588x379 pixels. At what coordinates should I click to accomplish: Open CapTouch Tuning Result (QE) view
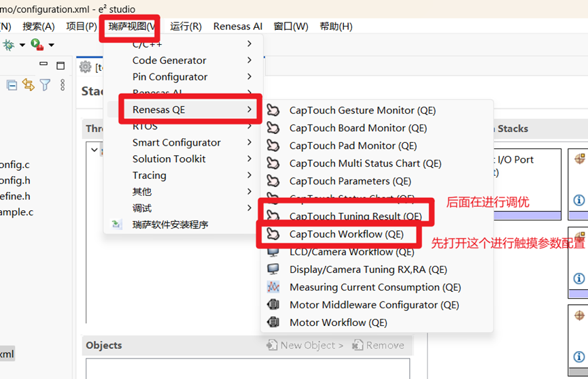pos(377,216)
